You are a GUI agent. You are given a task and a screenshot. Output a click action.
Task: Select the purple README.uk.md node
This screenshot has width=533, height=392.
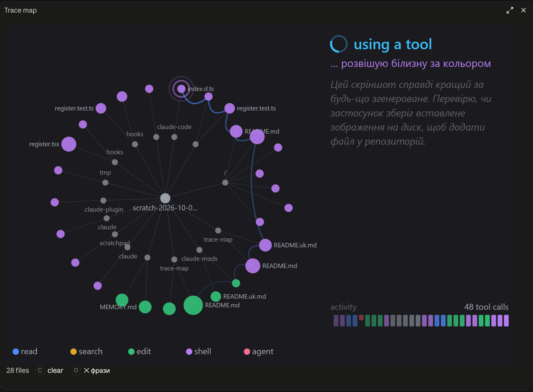pos(265,245)
